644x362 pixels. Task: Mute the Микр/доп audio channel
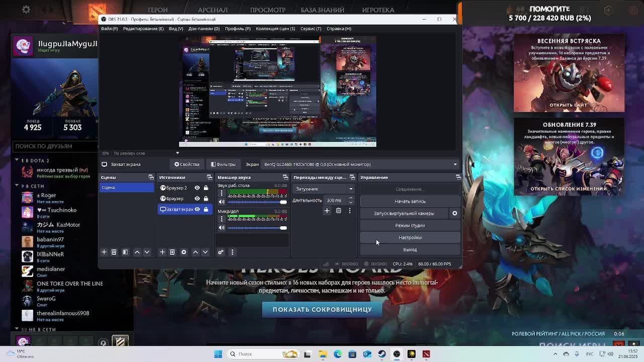click(221, 228)
